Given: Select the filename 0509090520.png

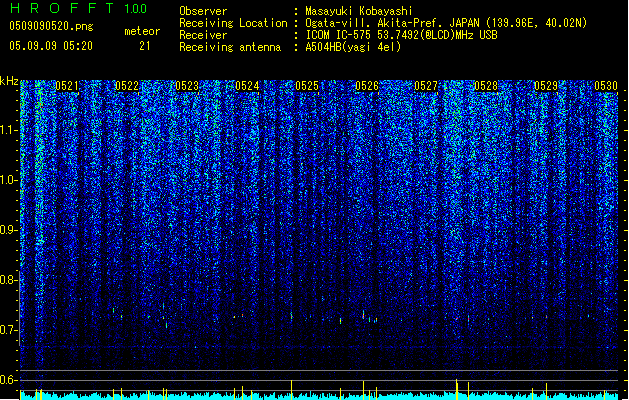Looking at the screenshot, I should (x=51, y=26).
